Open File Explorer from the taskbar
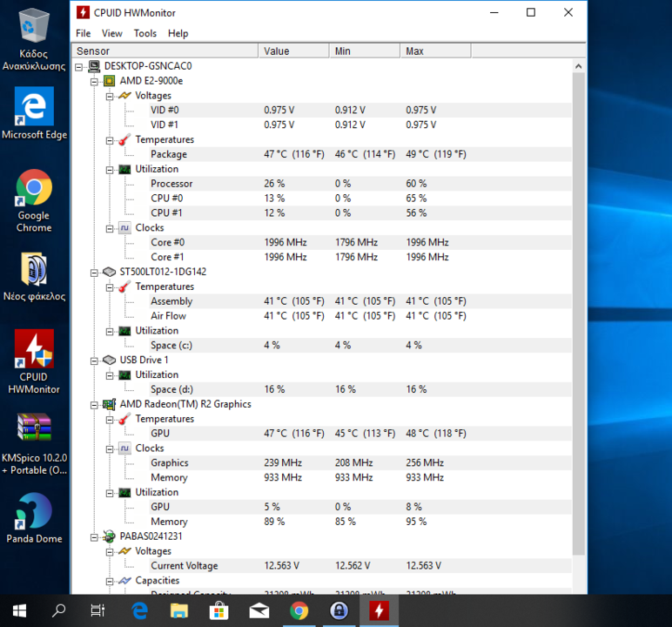Screen dimensions: 672x627 point(178,610)
